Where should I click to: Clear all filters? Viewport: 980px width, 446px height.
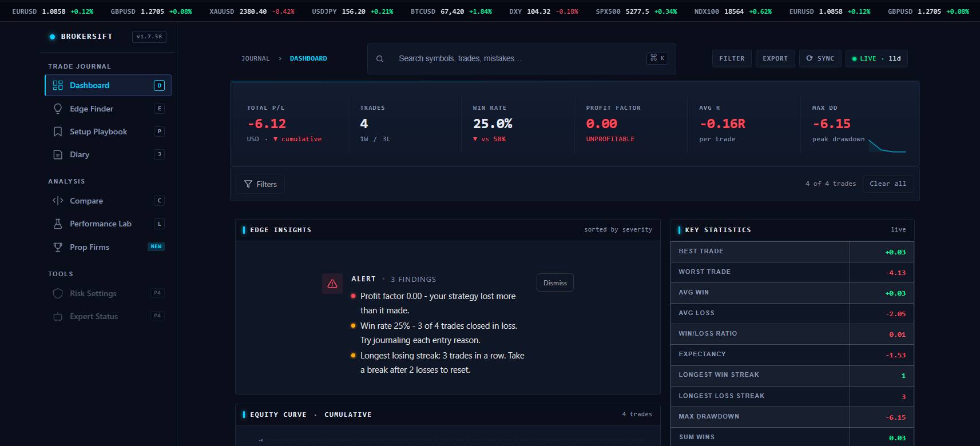pyautogui.click(x=888, y=184)
